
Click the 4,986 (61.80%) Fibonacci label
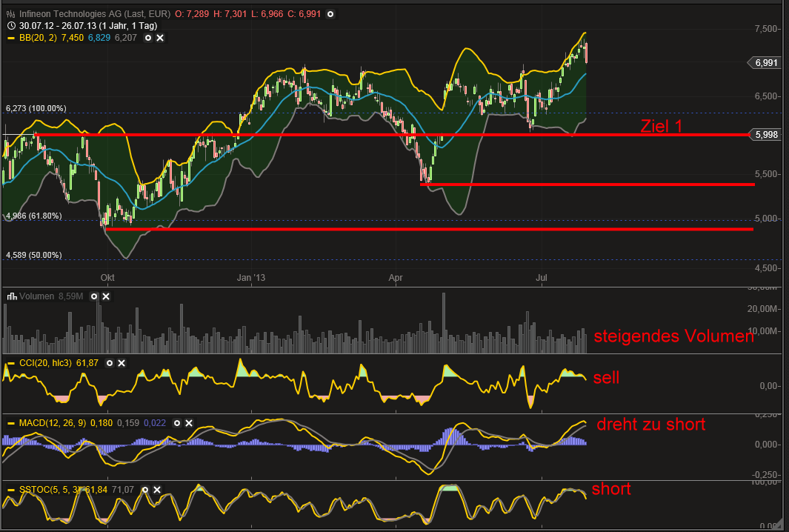(34, 216)
